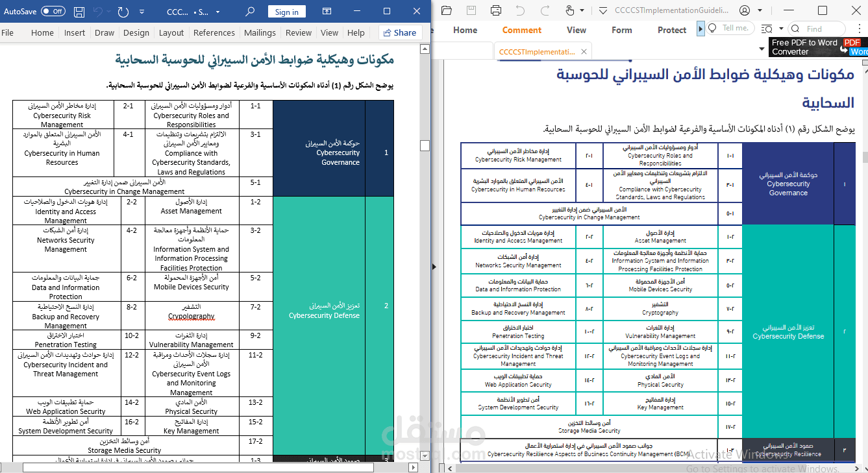Switch to the Draw ribbon tab

pos(105,32)
